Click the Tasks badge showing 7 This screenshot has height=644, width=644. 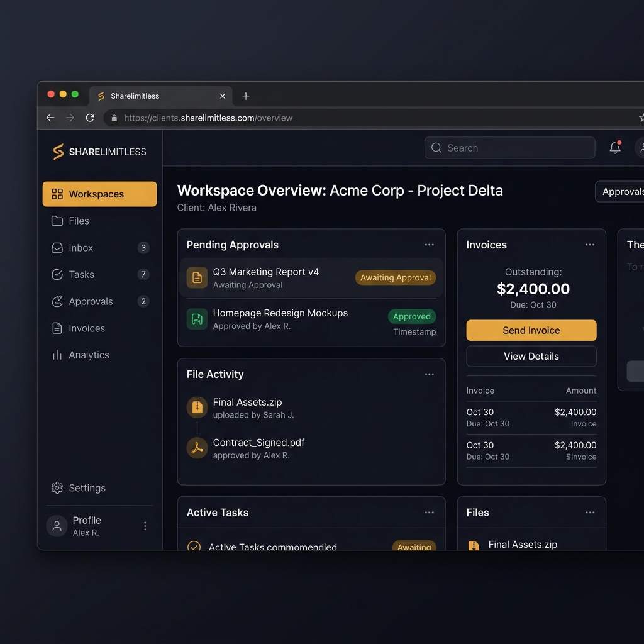[x=143, y=274]
